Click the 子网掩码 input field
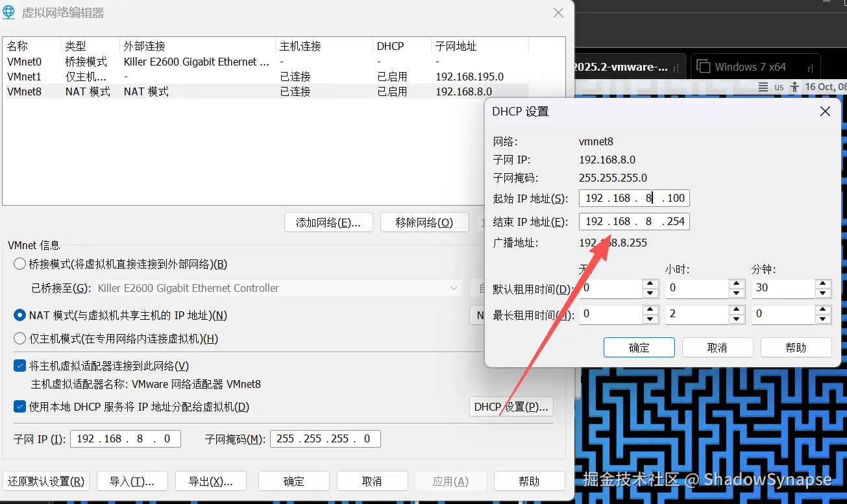The image size is (847, 504). (x=325, y=438)
